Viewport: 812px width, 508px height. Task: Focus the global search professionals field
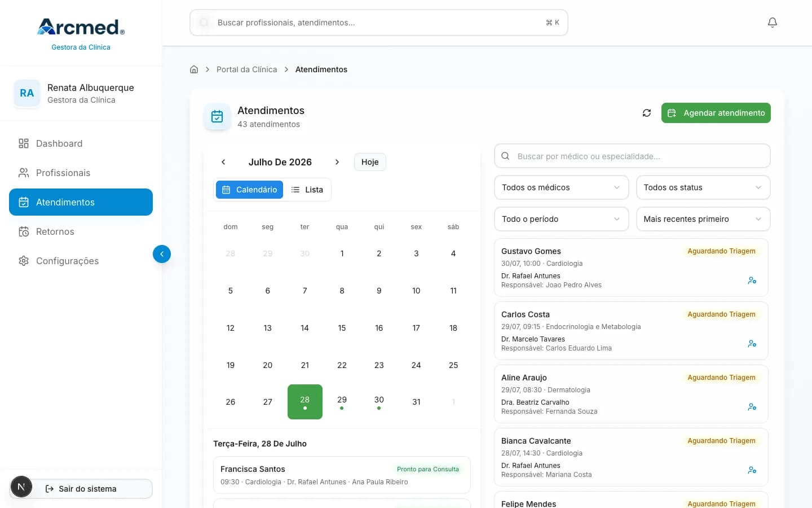coord(379,23)
